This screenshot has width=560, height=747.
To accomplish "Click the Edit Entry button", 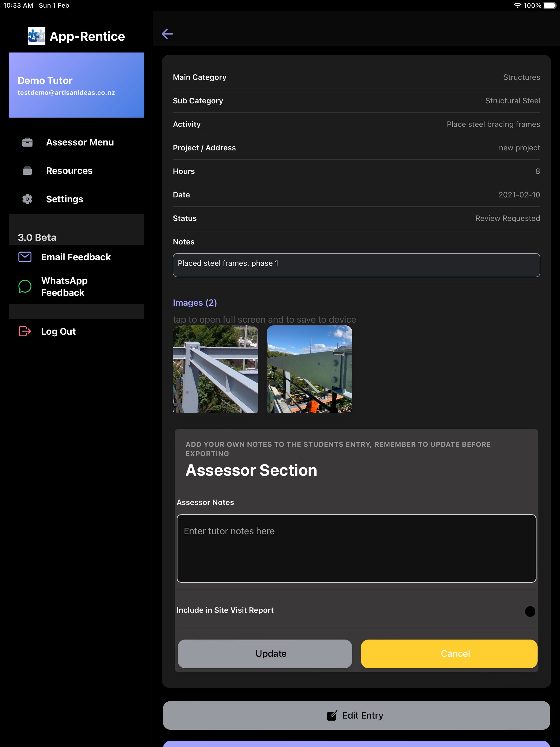I will (356, 715).
